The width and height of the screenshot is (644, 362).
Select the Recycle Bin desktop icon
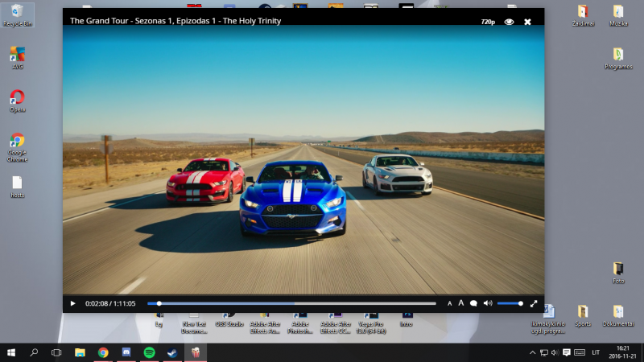pos(17,15)
